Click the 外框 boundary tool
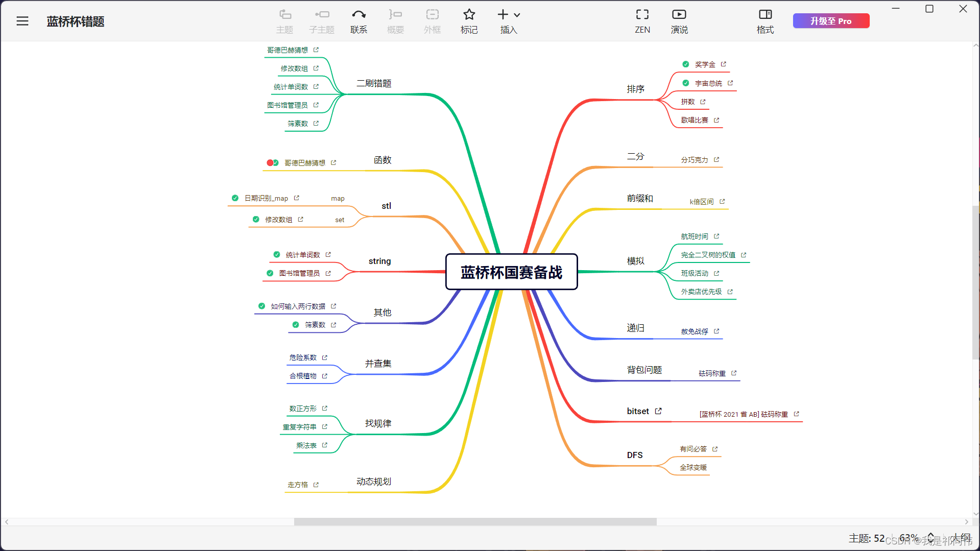 coord(432,21)
